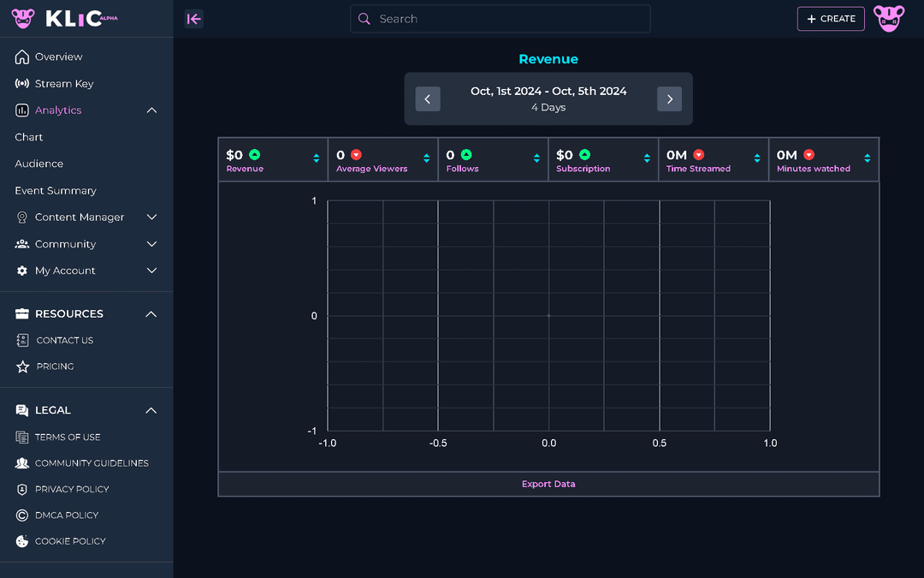Click the Search input field
Screen dimensions: 924x578
click(509, 19)
